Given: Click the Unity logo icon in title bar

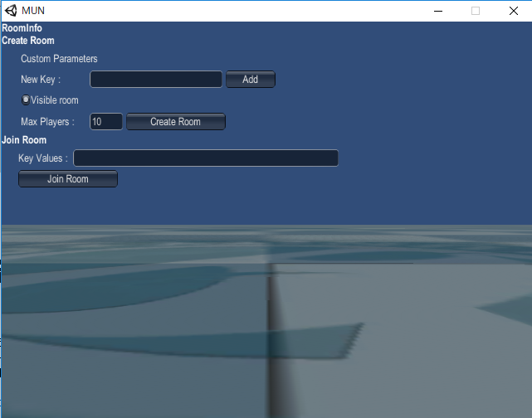Looking at the screenshot, I should [x=11, y=11].
